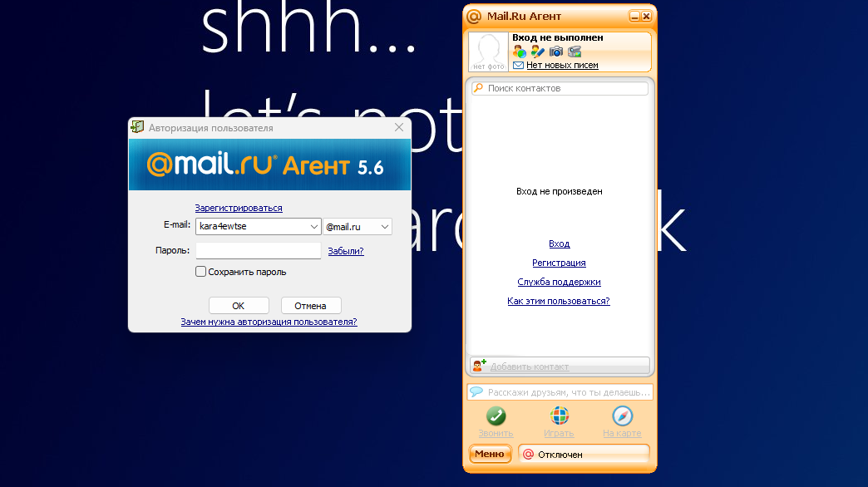Image resolution: width=868 pixels, height=487 pixels.
Task: Click the 'Звонить' text label
Action: tap(496, 433)
